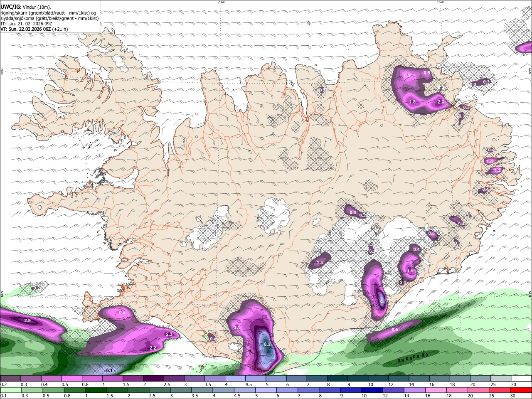Click the snow legend swatch starting at 0.2
Viewport: 532px width, 399px height.
coord(10,378)
